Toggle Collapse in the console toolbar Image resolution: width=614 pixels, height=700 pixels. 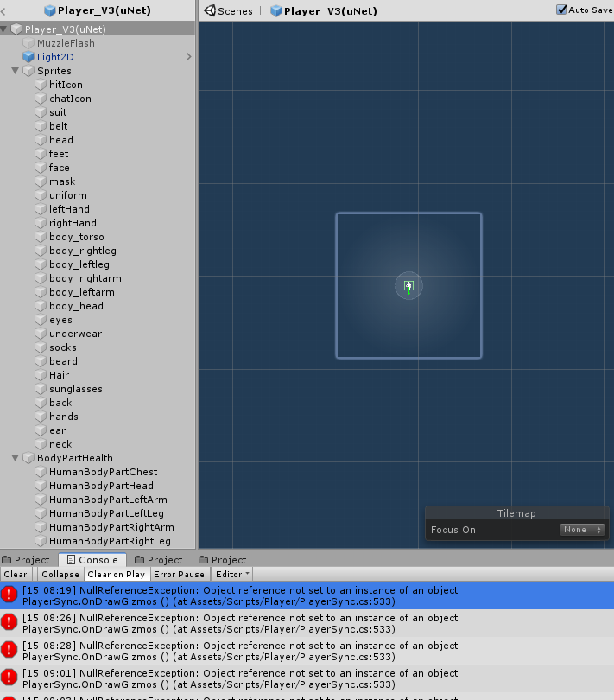click(60, 575)
